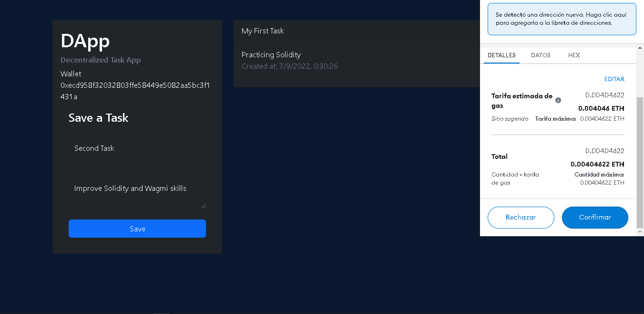This screenshot has height=314, width=644.
Task: Click the Second Task title input
Action: coord(137,148)
